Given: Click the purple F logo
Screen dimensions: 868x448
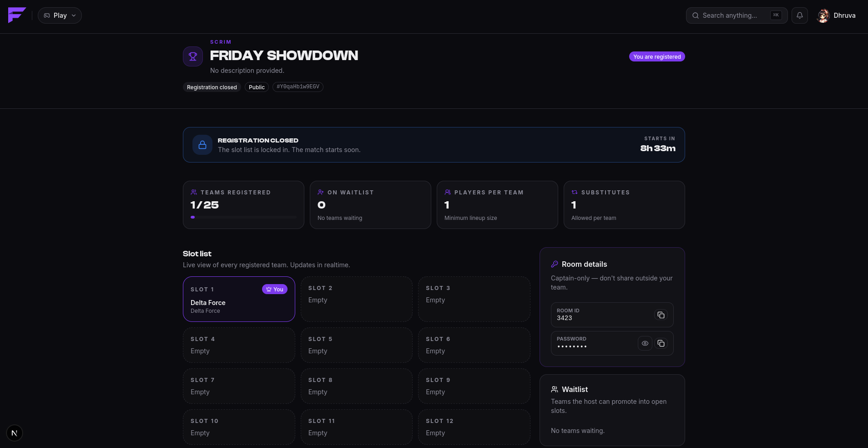Looking at the screenshot, I should coord(17,15).
